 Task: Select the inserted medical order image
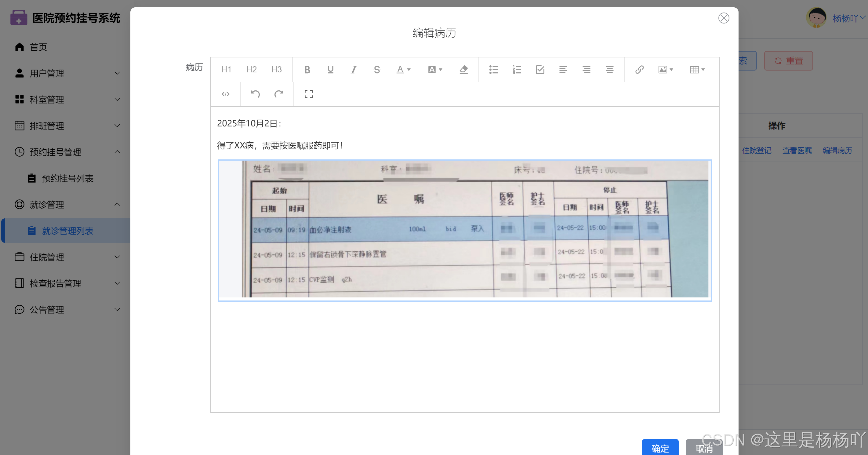click(x=464, y=230)
